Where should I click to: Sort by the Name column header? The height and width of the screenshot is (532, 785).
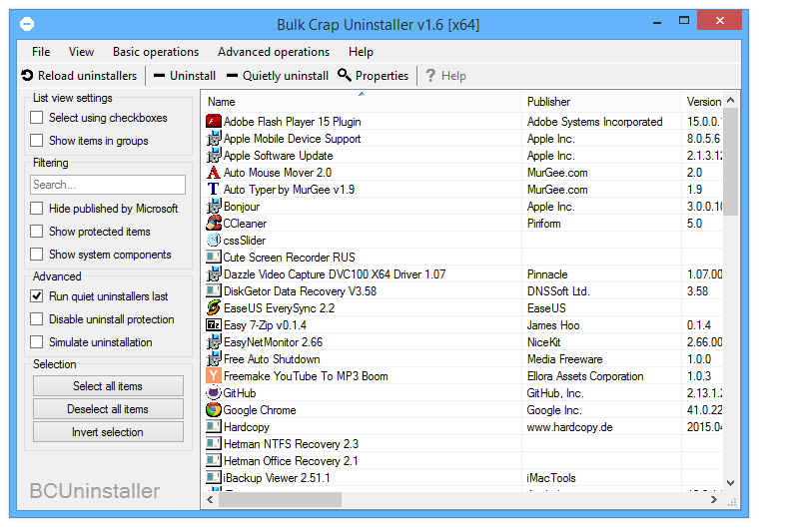[361, 102]
